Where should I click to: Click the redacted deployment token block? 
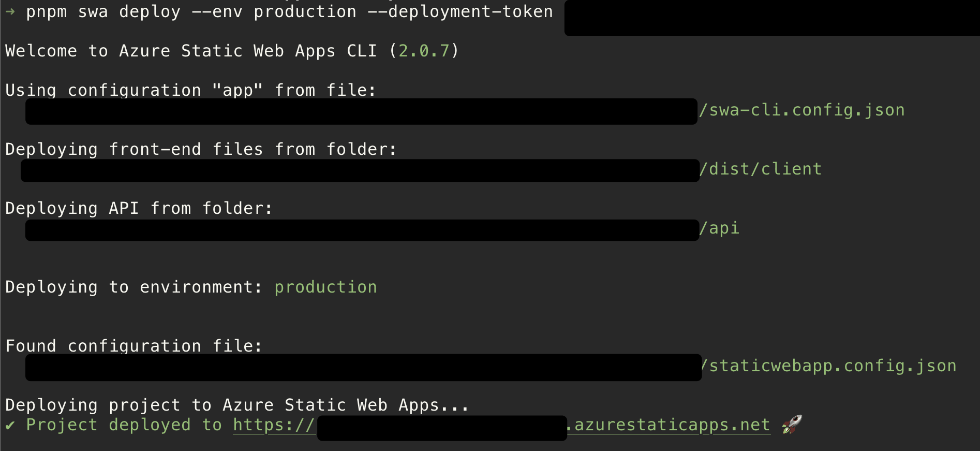tap(771, 18)
